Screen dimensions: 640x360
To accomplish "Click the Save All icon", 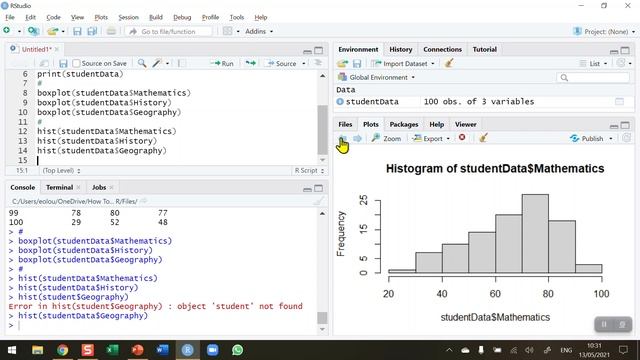I will pos(92,31).
